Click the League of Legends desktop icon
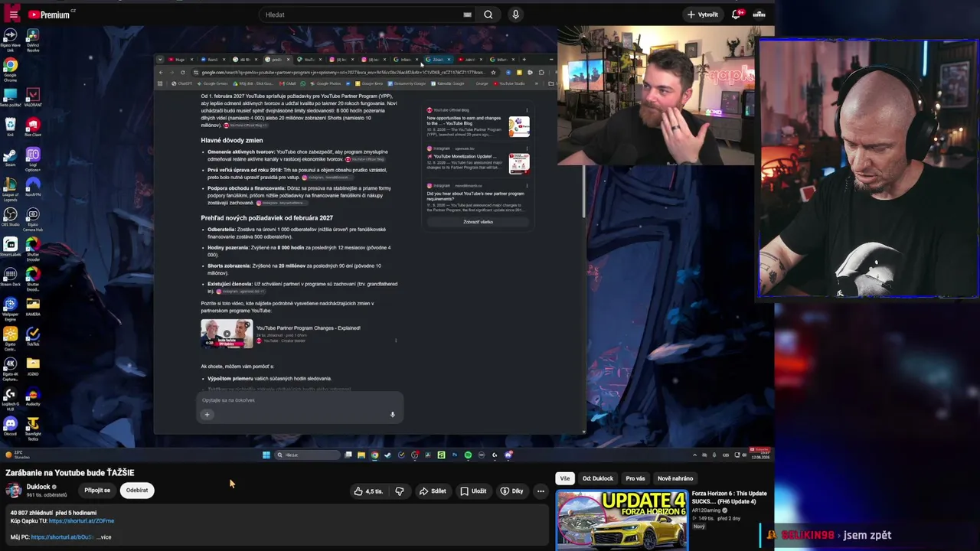 coord(10,190)
